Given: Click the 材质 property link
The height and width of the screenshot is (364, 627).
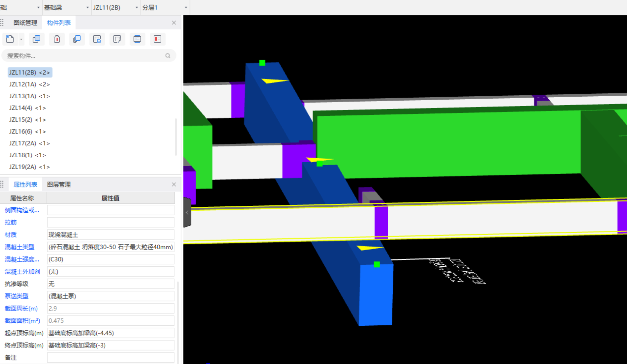Looking at the screenshot, I should pyautogui.click(x=10, y=235).
